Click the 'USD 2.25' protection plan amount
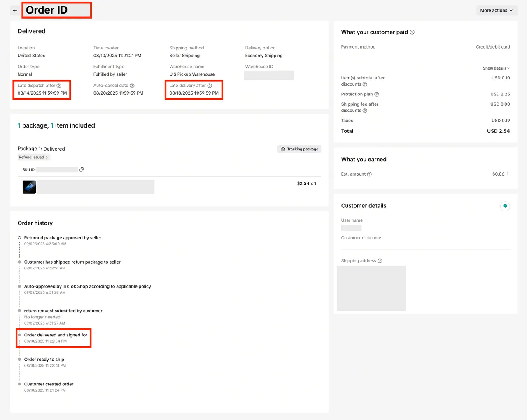 pyautogui.click(x=500, y=94)
